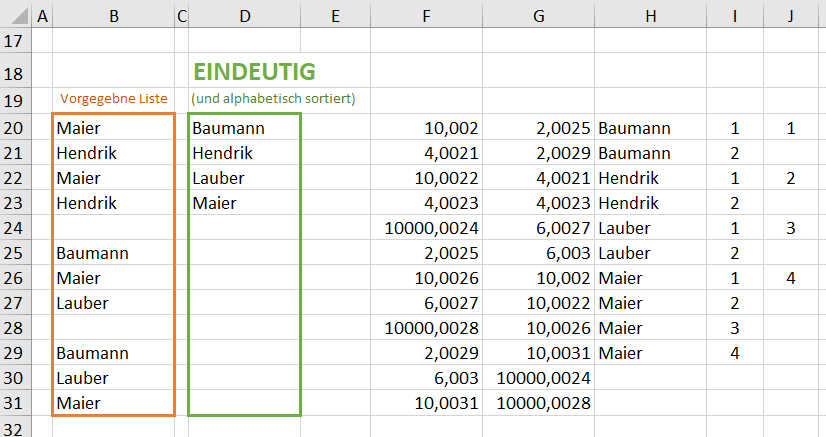Select cell B20 containing Maier
Image resolution: width=826 pixels, height=437 pixels.
(114, 127)
